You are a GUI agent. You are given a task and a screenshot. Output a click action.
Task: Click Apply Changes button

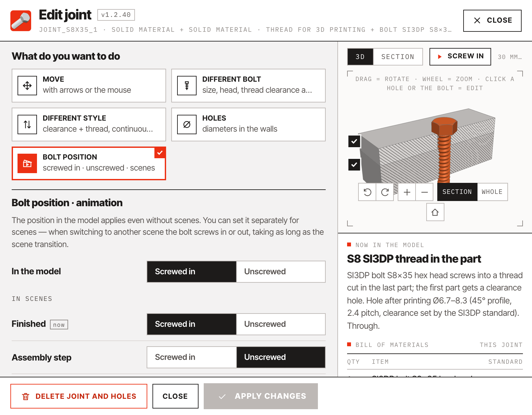[x=261, y=396]
